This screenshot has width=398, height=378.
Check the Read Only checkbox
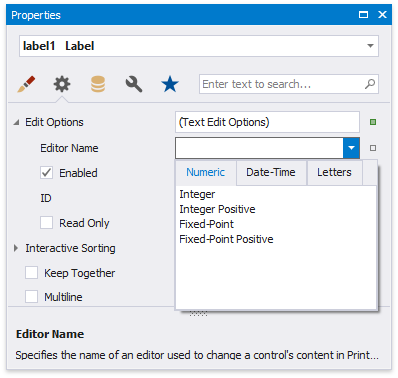click(46, 223)
